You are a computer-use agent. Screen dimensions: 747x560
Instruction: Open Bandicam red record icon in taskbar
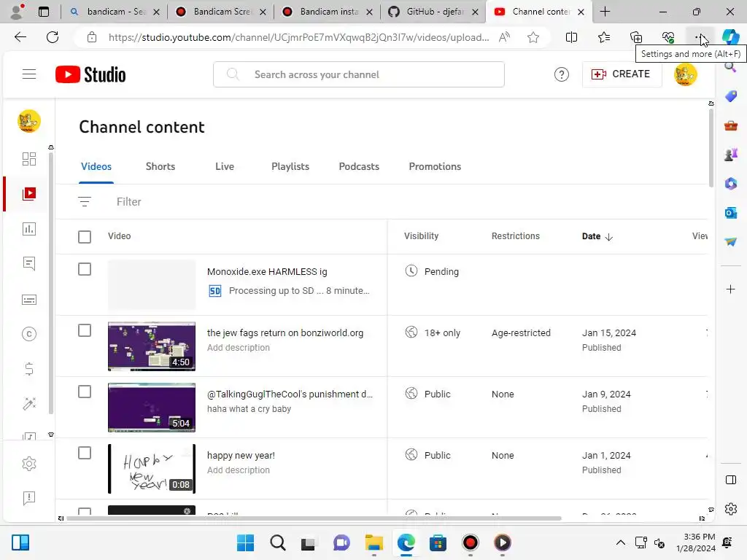[x=471, y=542]
